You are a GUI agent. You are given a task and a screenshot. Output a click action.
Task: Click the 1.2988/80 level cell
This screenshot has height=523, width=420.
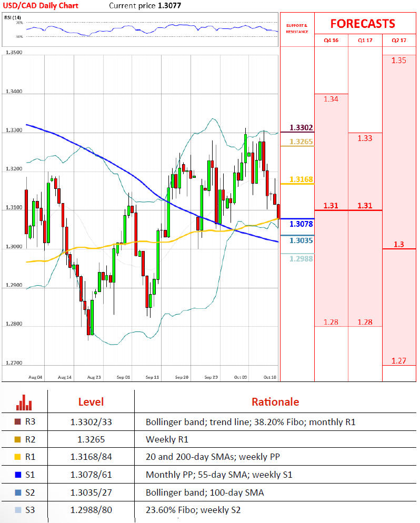(x=91, y=510)
